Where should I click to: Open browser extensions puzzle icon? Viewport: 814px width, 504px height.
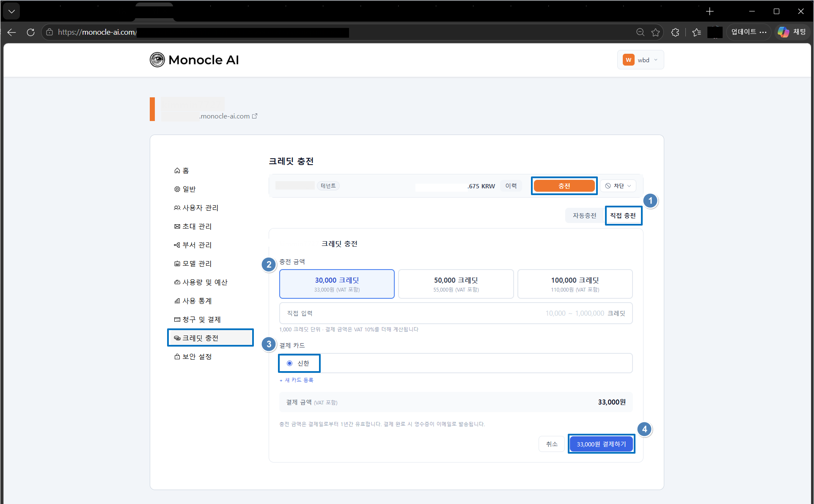[675, 32]
